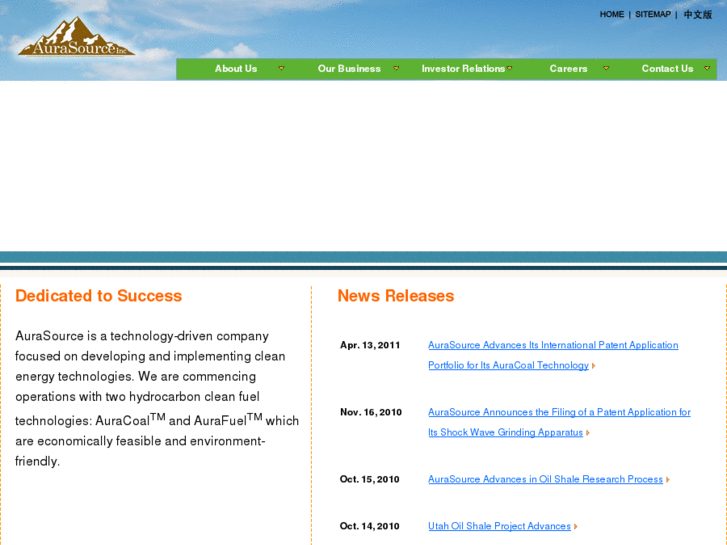This screenshot has width=727, height=545.
Task: Click arrow icon after AuraCoal Technology link
Action: tap(593, 366)
